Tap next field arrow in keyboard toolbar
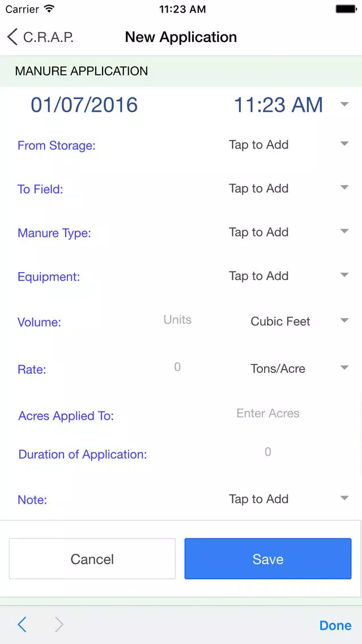Screen dimensions: 362x644 click(x=59, y=625)
